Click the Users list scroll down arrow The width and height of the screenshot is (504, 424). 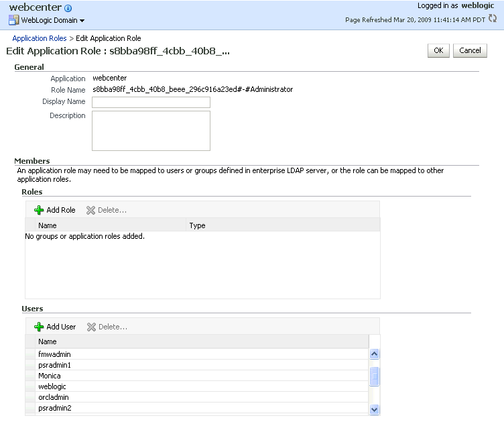click(x=374, y=409)
